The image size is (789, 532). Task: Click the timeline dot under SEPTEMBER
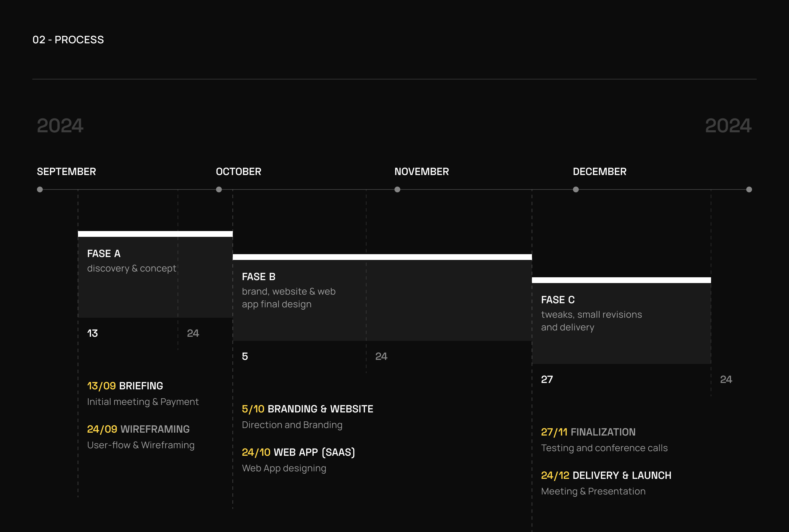(40, 189)
